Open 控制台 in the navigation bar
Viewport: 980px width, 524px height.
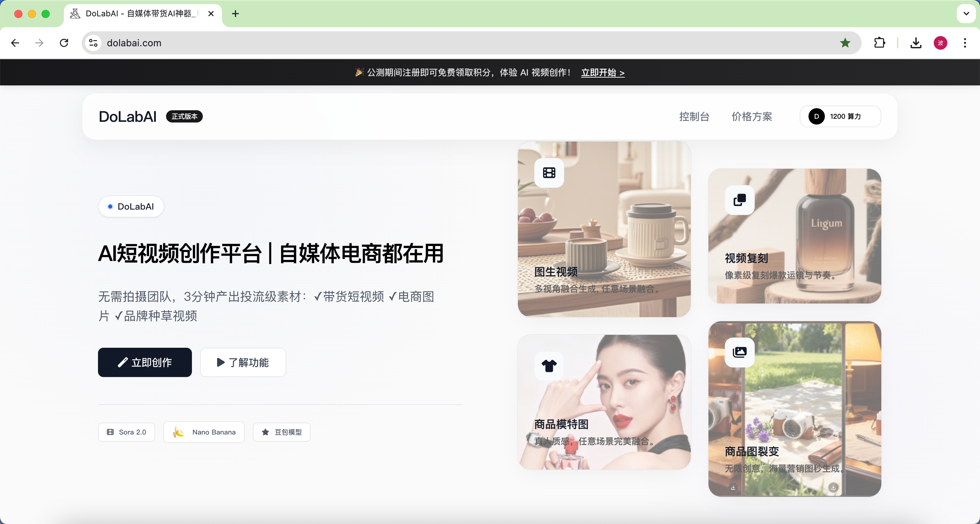(694, 116)
